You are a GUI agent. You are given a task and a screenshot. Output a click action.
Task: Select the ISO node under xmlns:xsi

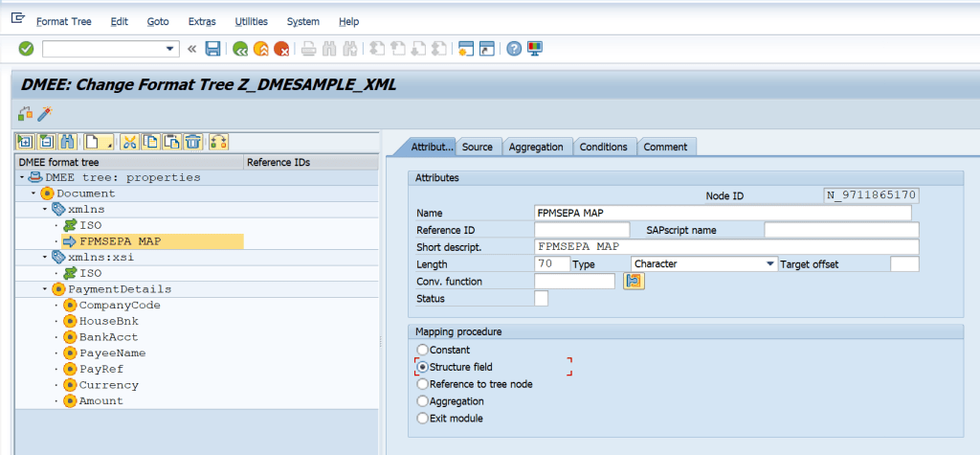pyautogui.click(x=90, y=274)
